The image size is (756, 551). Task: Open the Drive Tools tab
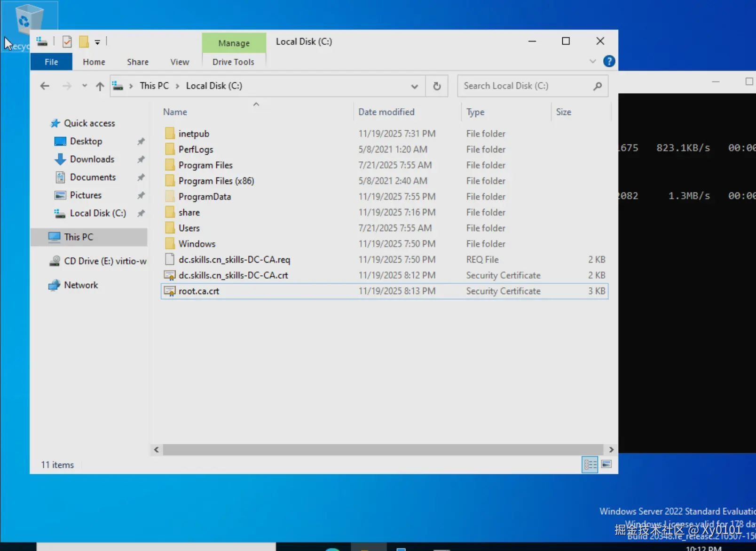233,62
